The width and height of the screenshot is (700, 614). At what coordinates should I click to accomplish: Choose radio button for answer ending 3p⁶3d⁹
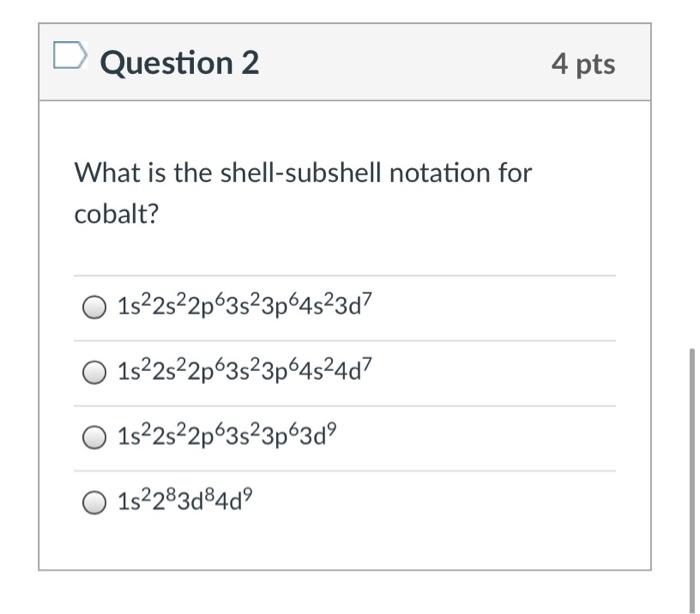[x=93, y=438]
